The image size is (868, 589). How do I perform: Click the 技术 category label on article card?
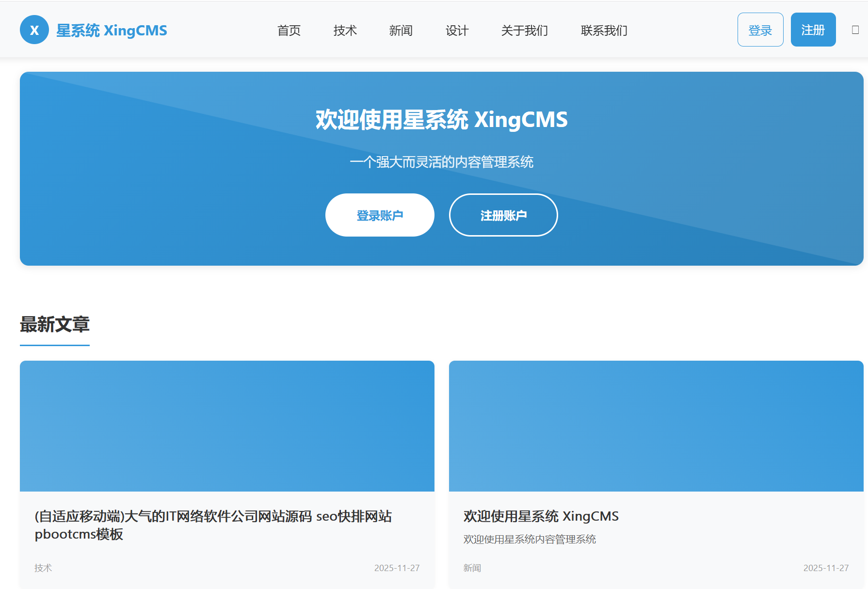click(x=43, y=568)
